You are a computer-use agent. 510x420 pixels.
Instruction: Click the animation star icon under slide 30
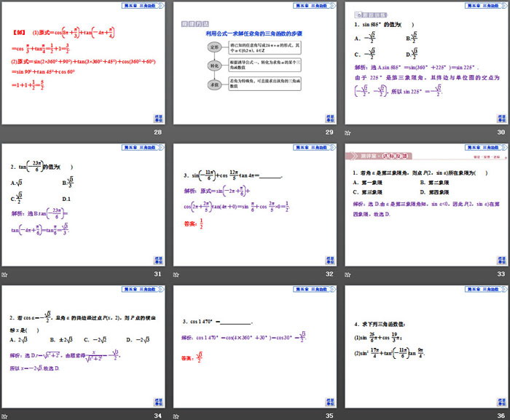coord(347,132)
